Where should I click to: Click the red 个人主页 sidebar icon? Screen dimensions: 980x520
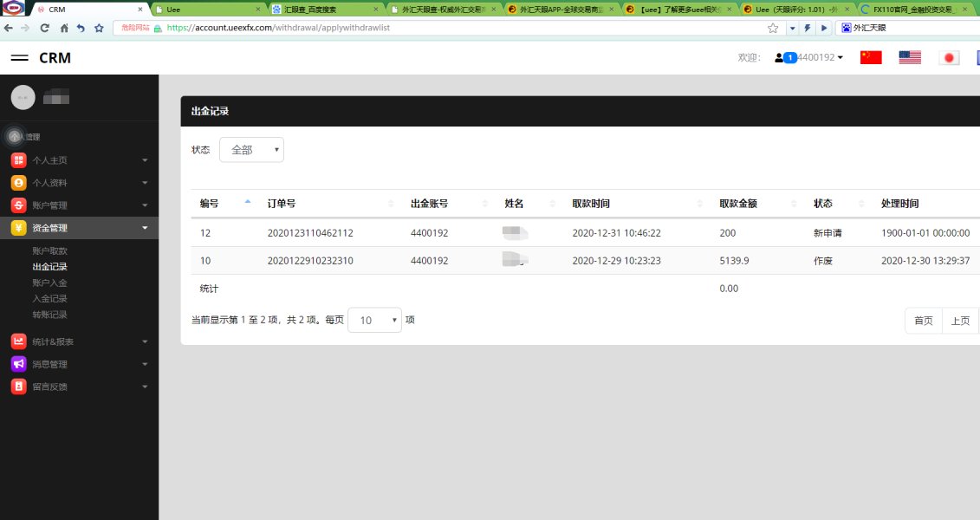click(18, 160)
